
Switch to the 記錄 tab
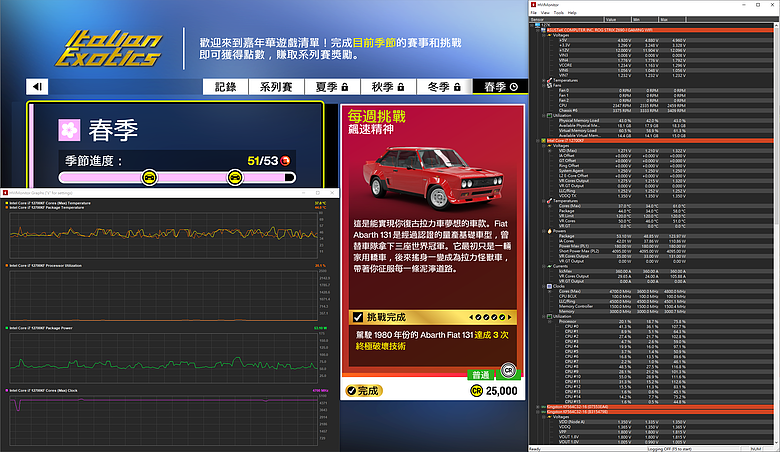225,87
